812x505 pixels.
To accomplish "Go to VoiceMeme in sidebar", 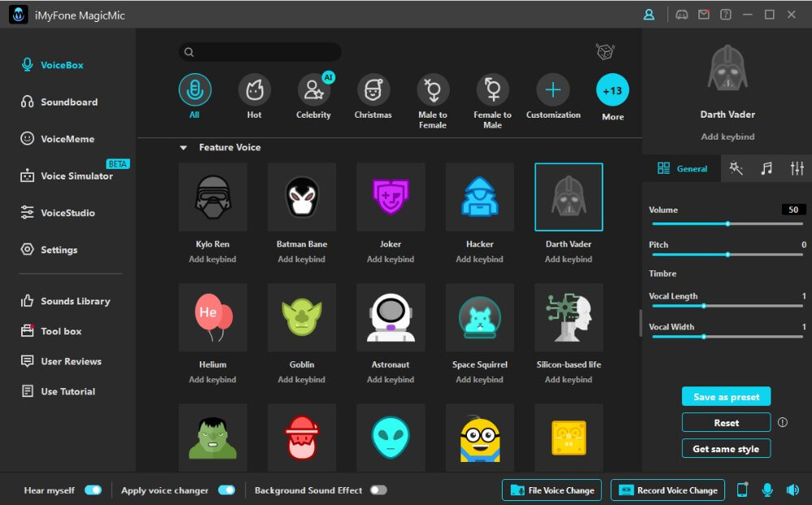I will point(58,139).
